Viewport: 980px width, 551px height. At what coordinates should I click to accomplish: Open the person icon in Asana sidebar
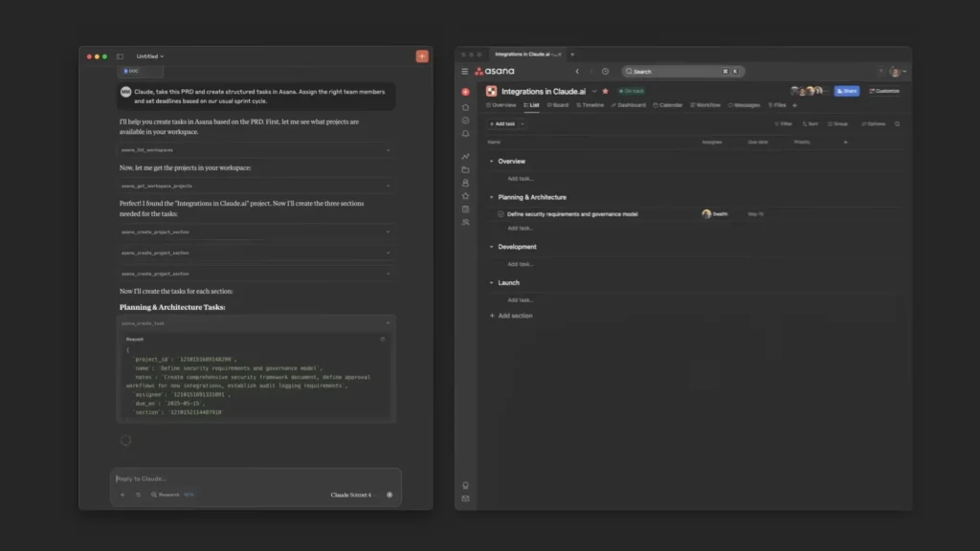pos(466,183)
